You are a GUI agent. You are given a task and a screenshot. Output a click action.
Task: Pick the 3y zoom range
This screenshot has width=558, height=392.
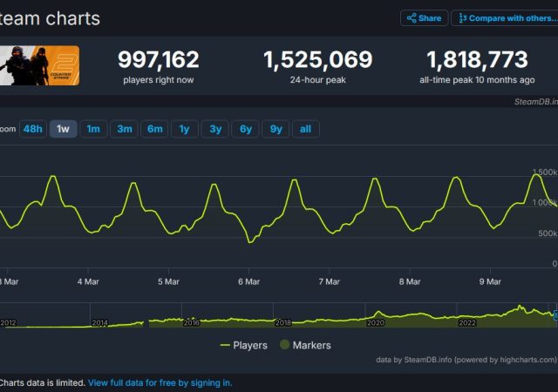point(214,129)
